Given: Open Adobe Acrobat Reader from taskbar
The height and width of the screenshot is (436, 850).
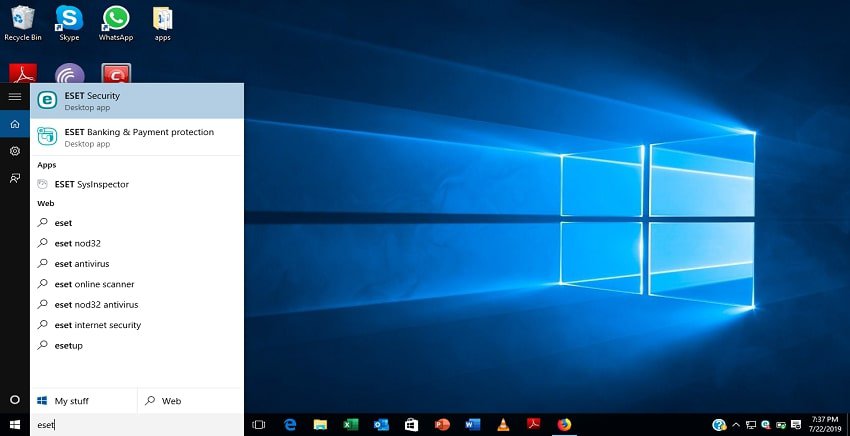Looking at the screenshot, I should tap(533, 425).
